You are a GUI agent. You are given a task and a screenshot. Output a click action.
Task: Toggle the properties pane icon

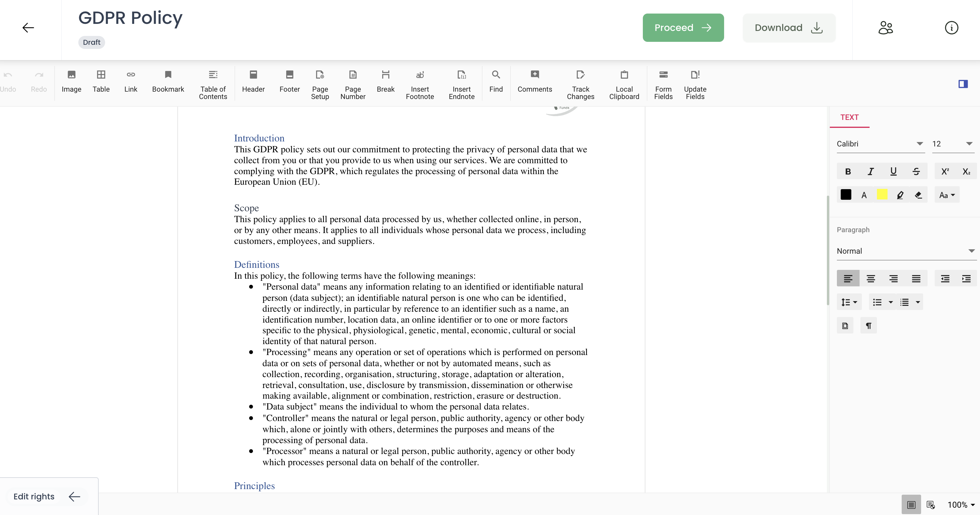coord(963,84)
